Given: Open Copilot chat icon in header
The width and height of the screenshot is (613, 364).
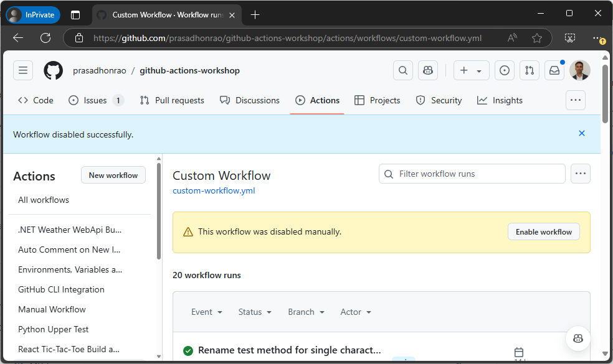Looking at the screenshot, I should tap(428, 70).
